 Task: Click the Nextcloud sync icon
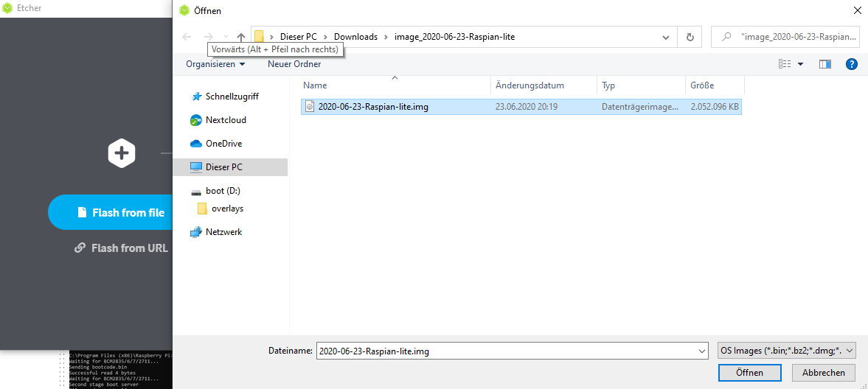[x=196, y=120]
